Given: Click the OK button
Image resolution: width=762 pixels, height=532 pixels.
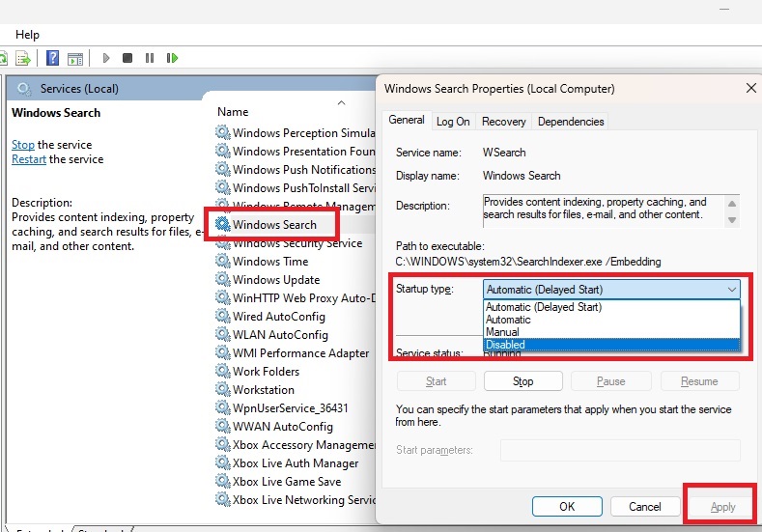Looking at the screenshot, I should pyautogui.click(x=567, y=507).
